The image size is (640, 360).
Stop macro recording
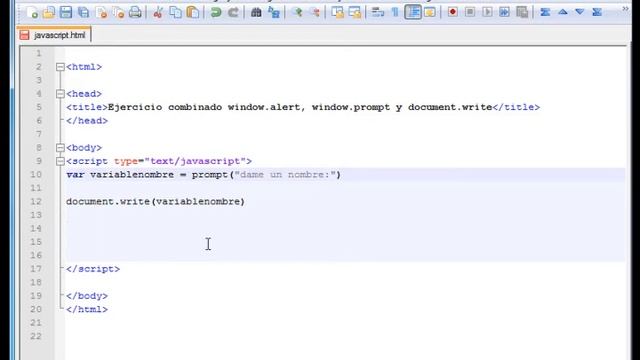[470, 12]
